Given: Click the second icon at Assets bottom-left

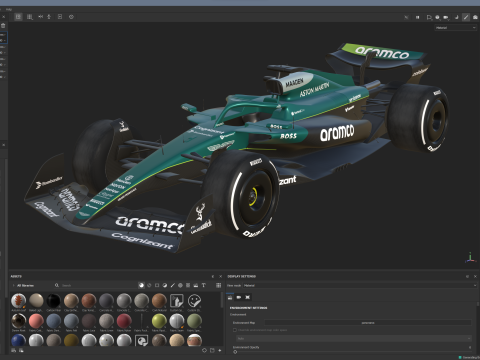Looking at the screenshot, I should [x=21, y=350].
